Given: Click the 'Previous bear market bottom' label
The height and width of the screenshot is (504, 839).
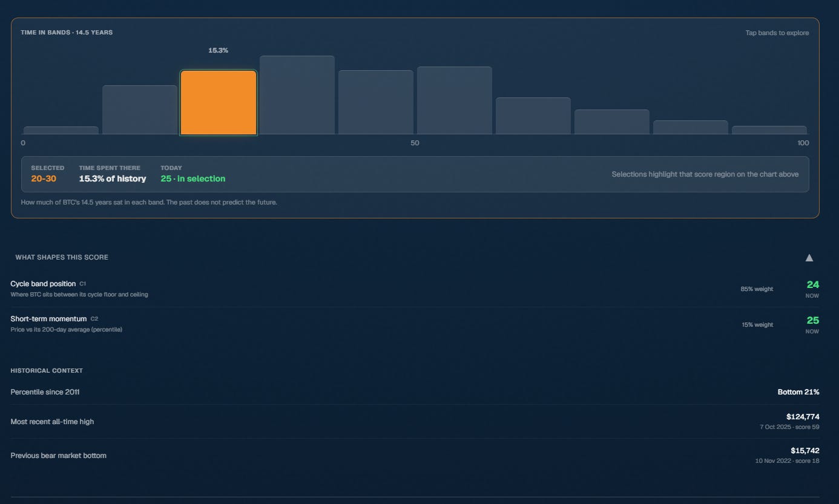Looking at the screenshot, I should point(58,456).
